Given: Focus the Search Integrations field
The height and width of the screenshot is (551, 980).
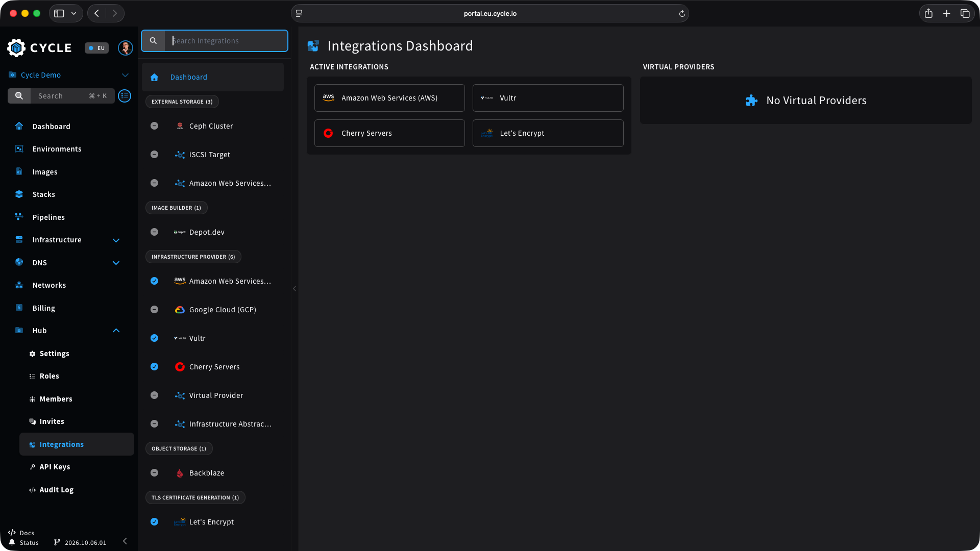Looking at the screenshot, I should click(226, 41).
